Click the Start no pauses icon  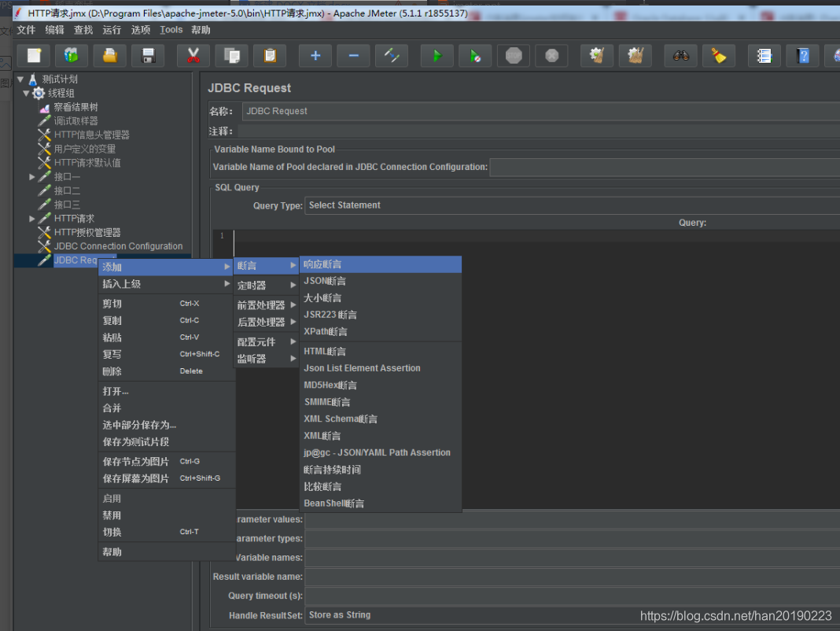click(475, 56)
